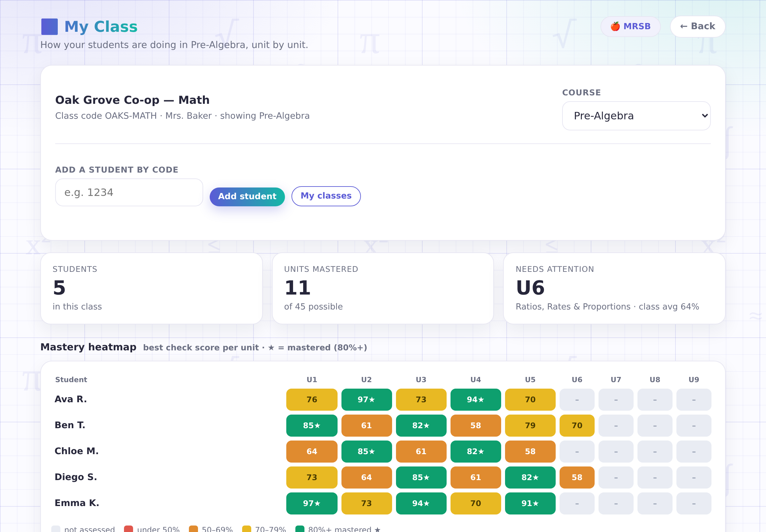Select the Students count card
Viewport: 766px width, 532px height.
pos(151,288)
